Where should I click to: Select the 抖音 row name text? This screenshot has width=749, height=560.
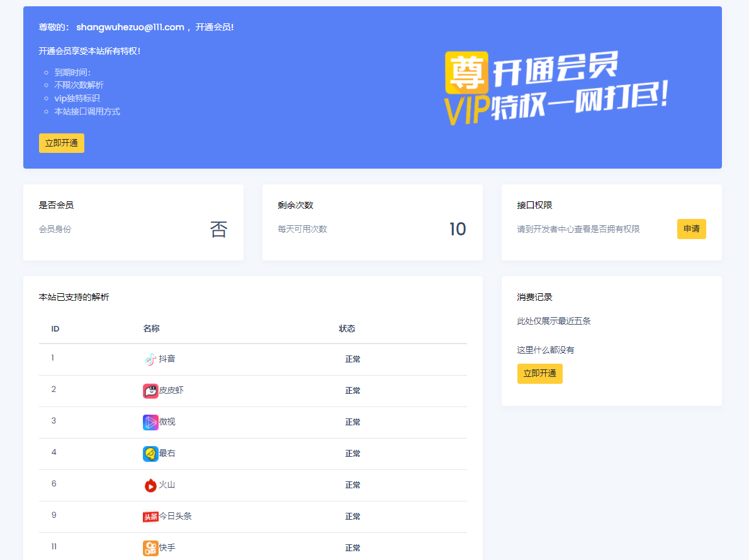[x=167, y=359]
